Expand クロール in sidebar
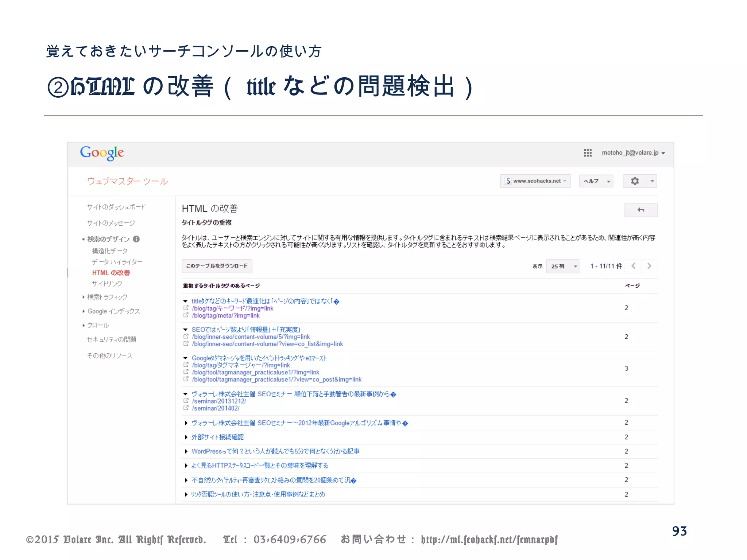 (x=84, y=325)
